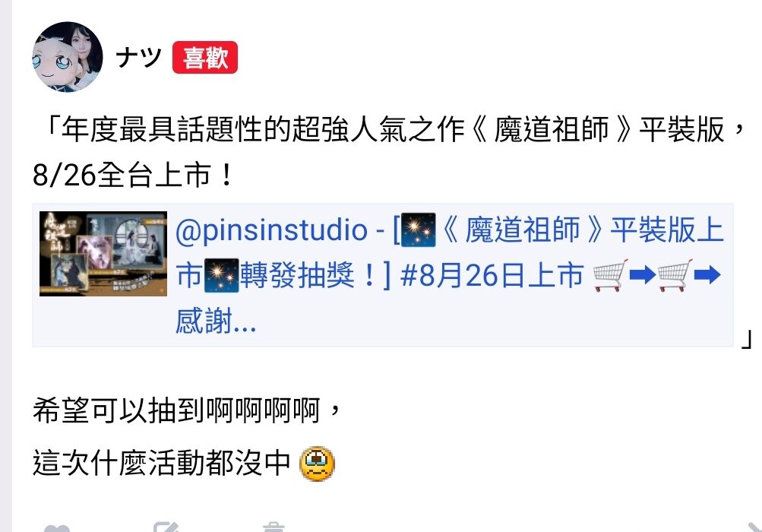Click the second fireworks emoji before 轉發抽獎
This screenshot has width=762, height=532.
[x=222, y=275]
